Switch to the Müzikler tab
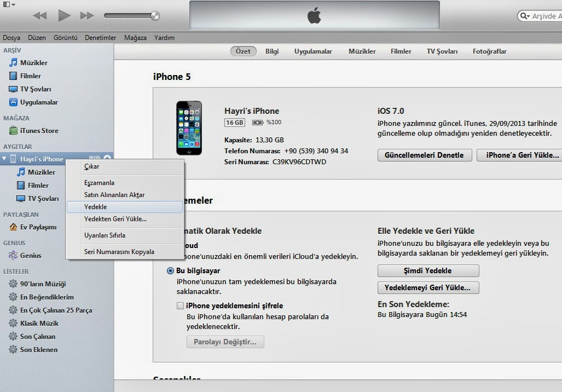The width and height of the screenshot is (562, 392). 362,51
